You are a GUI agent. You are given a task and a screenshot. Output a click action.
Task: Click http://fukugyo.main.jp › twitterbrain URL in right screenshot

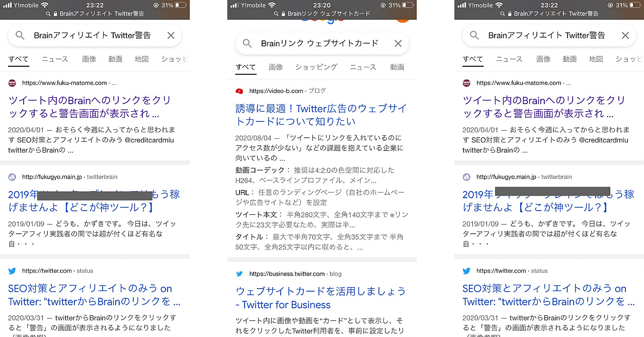coord(524,177)
